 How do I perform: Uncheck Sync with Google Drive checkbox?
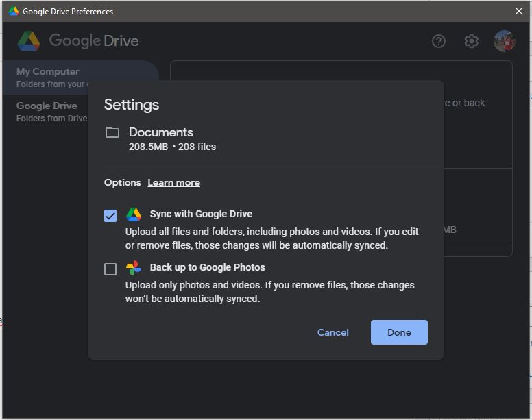110,216
